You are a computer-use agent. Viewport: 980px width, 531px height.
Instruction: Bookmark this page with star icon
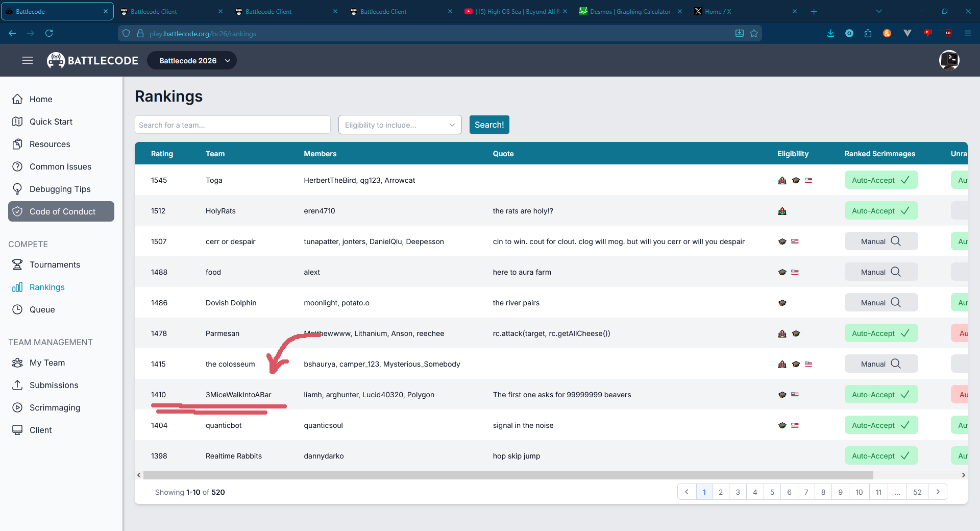coord(754,33)
